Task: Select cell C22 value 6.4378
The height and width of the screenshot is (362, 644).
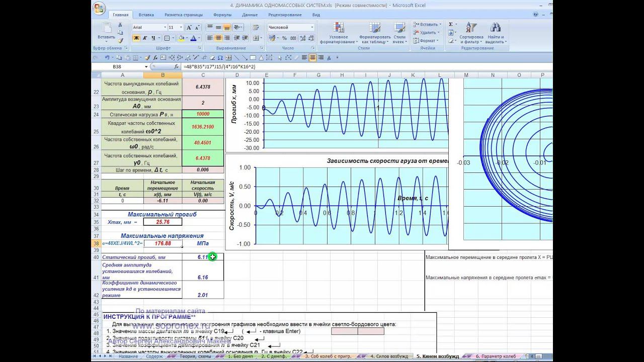Action: click(203, 86)
